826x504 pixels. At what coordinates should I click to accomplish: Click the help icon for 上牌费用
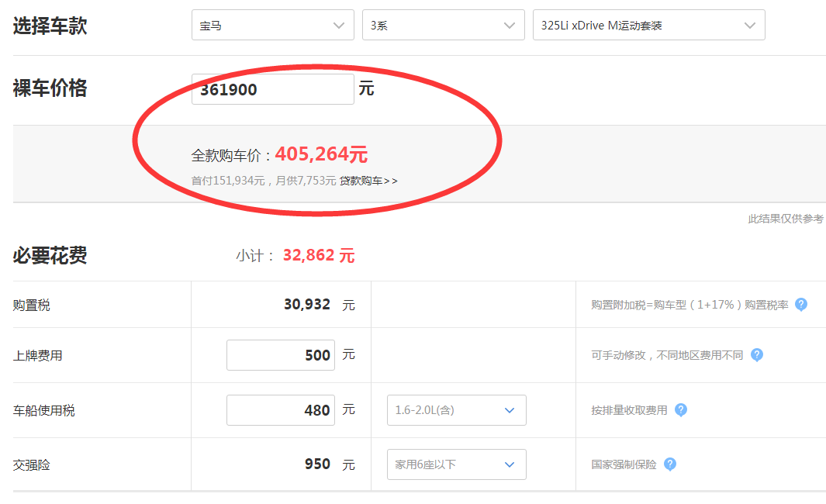756,355
